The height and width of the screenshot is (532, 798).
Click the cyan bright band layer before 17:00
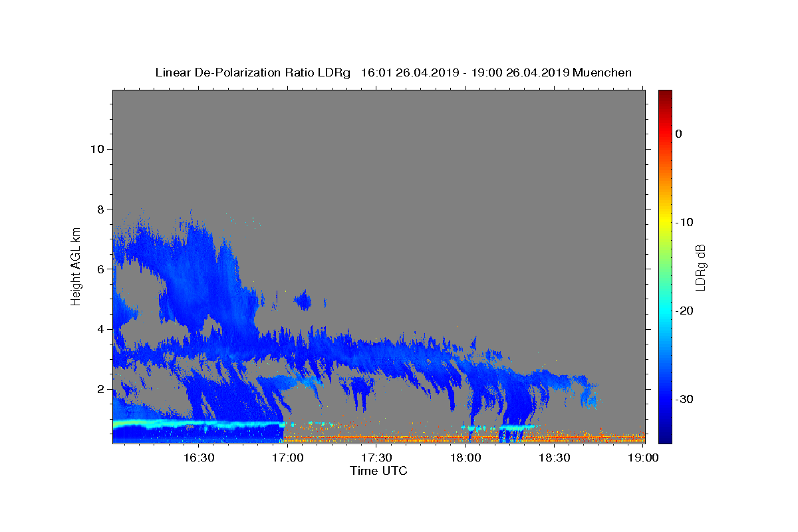click(198, 424)
